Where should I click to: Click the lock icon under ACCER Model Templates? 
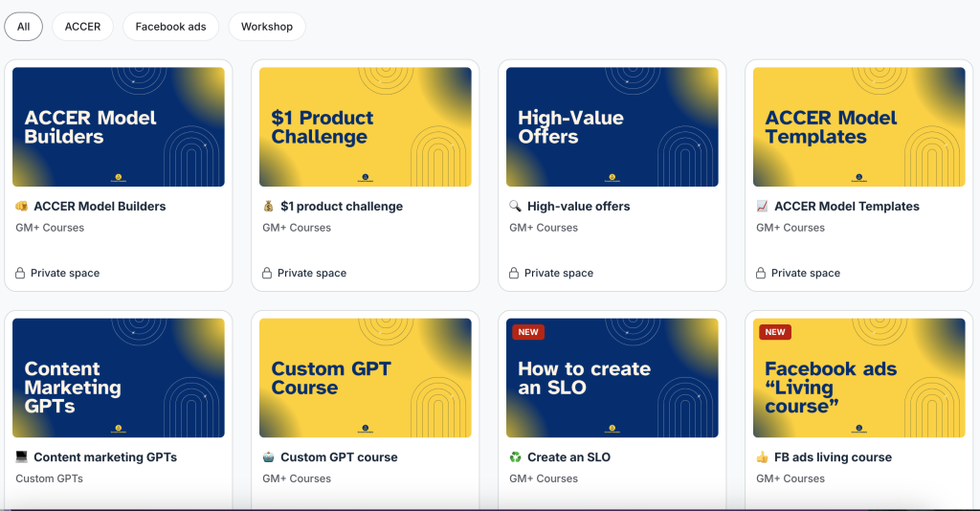tap(761, 274)
